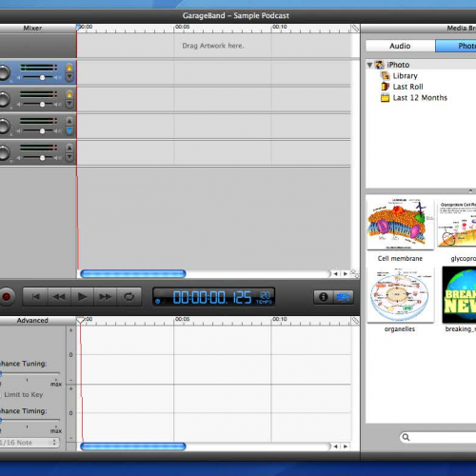Click the timeline scroll left arrow
This screenshot has width=476, height=476.
(336, 273)
